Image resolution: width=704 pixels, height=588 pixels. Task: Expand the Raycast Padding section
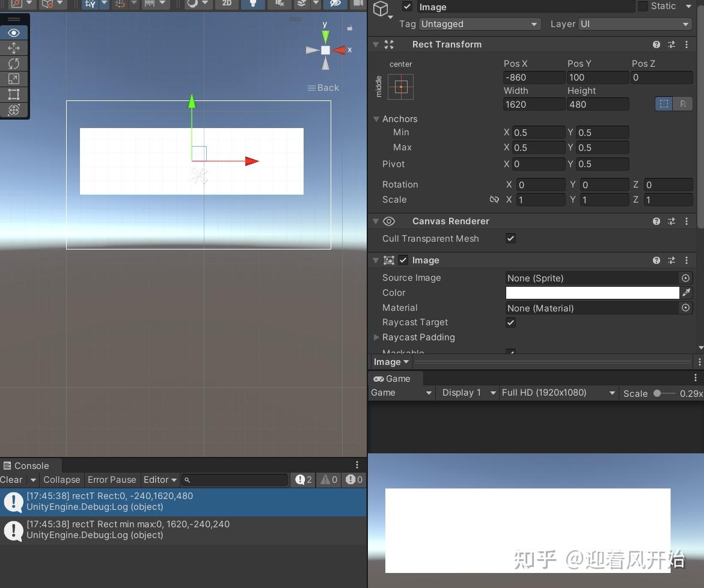[x=378, y=337]
